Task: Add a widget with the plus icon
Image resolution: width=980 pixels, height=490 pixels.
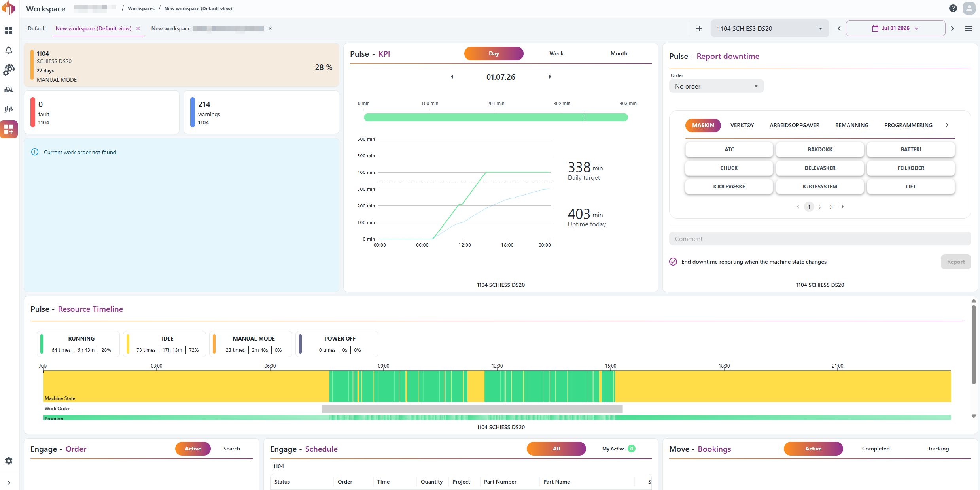Action: [699, 28]
